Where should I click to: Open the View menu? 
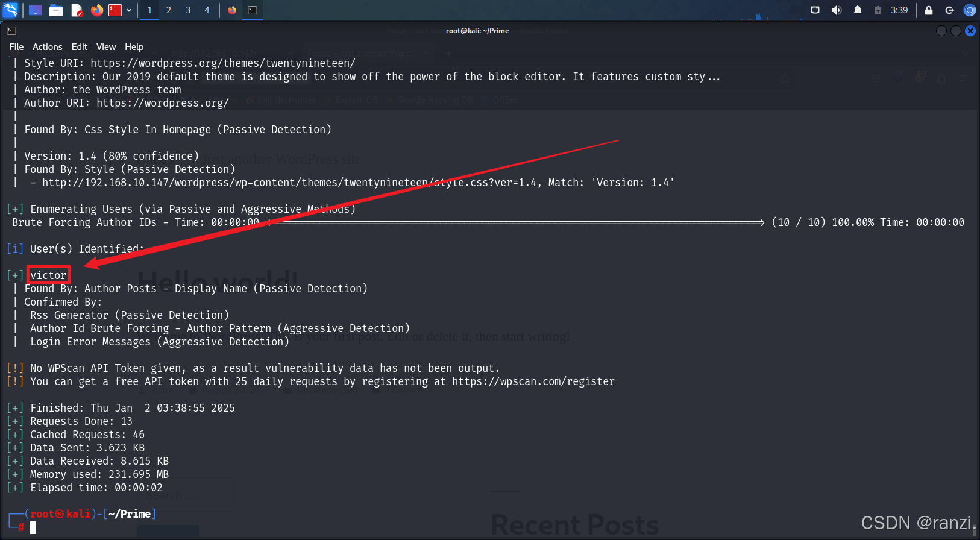coord(106,47)
